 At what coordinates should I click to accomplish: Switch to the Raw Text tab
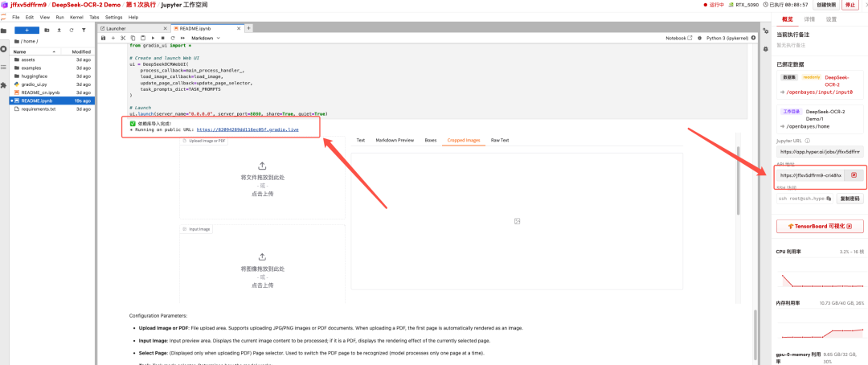[x=500, y=141]
